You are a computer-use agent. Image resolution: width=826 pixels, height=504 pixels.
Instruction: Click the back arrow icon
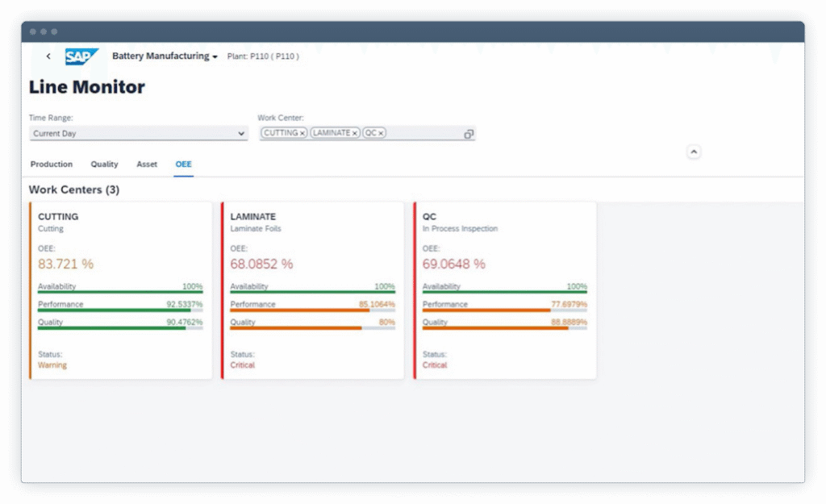pos(48,56)
